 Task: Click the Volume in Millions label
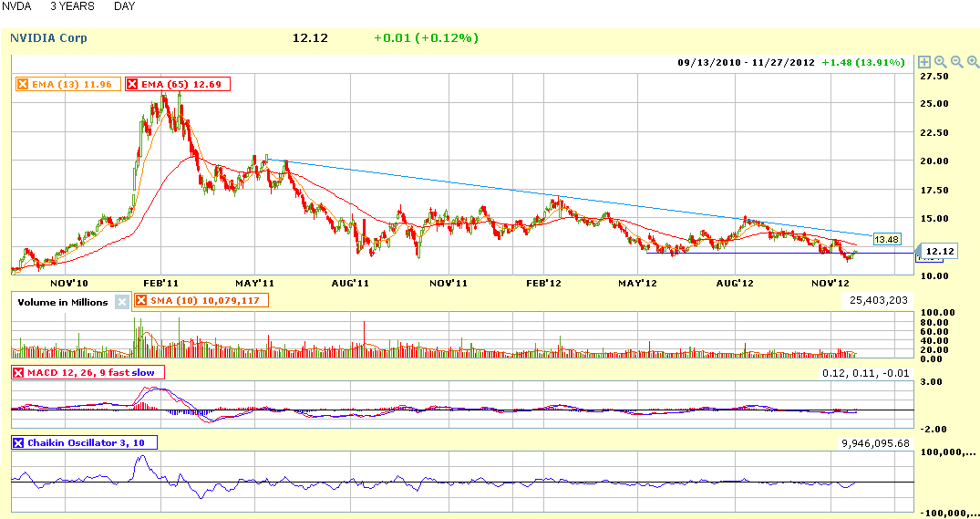click(x=63, y=302)
